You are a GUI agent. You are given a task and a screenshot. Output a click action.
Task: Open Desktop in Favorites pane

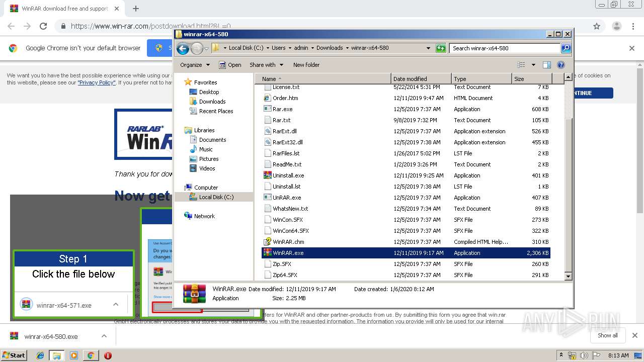coord(209,92)
